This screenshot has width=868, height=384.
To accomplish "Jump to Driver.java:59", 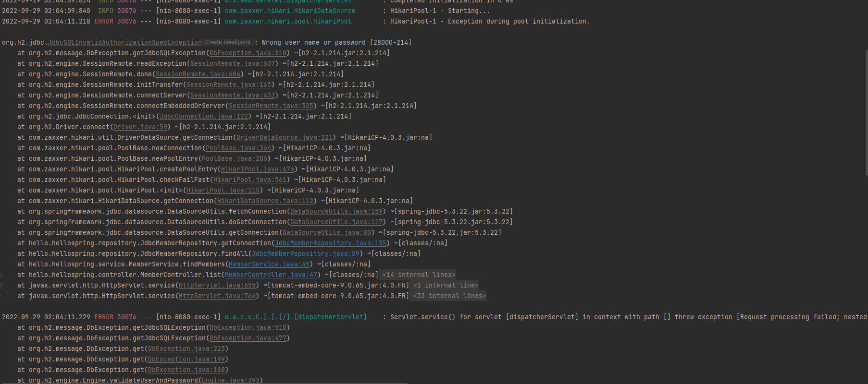I will (x=140, y=127).
